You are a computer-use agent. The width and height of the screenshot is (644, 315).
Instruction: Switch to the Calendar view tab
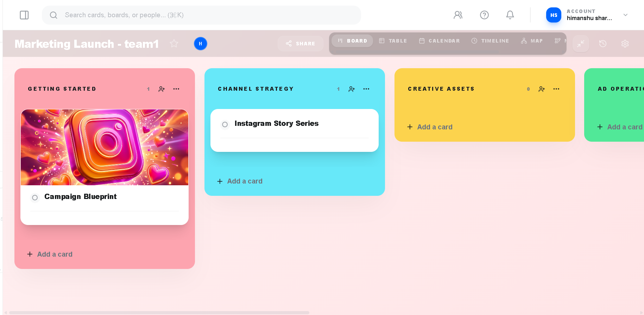(x=439, y=41)
